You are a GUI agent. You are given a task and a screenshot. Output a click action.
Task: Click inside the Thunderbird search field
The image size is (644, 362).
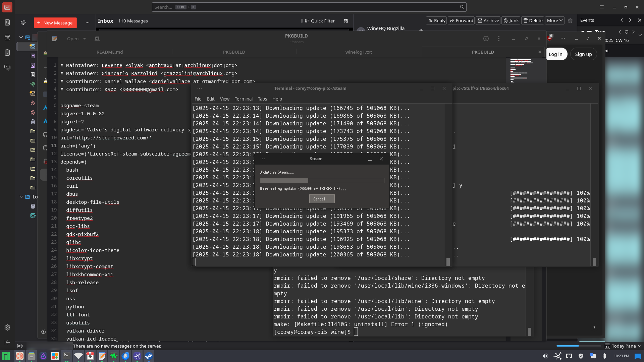309,7
